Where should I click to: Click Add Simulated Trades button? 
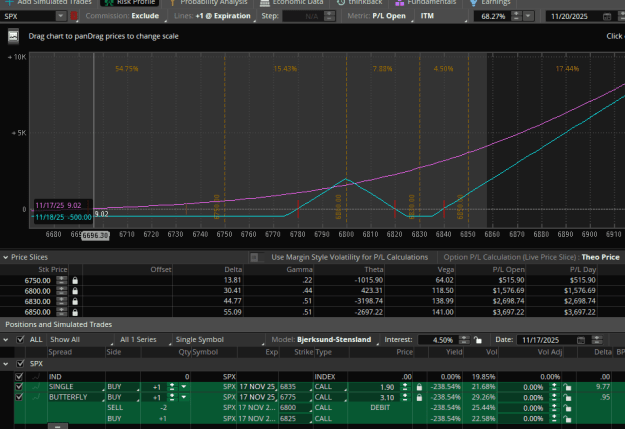point(49,2)
